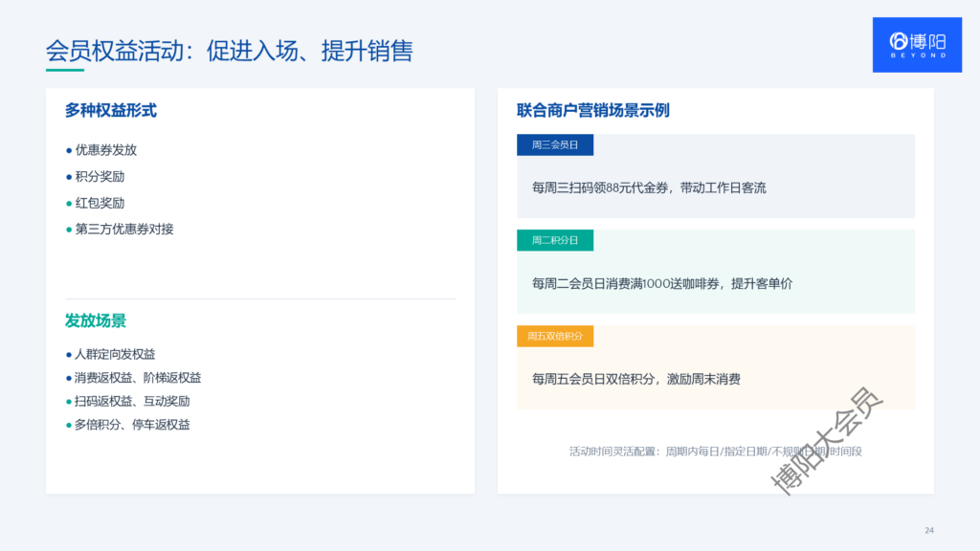980x551 pixels.
Task: Click the heading 联合商户营销场景示例
Action: click(x=593, y=111)
